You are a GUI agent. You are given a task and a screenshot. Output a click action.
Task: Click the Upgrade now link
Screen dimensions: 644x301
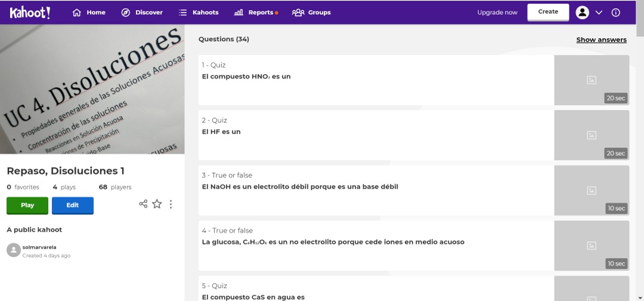coord(497,13)
